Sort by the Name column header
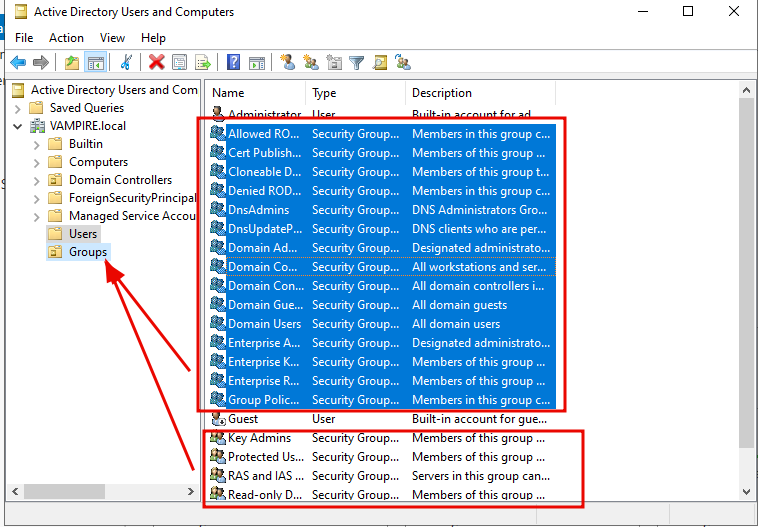This screenshot has width=758, height=527. click(x=256, y=93)
